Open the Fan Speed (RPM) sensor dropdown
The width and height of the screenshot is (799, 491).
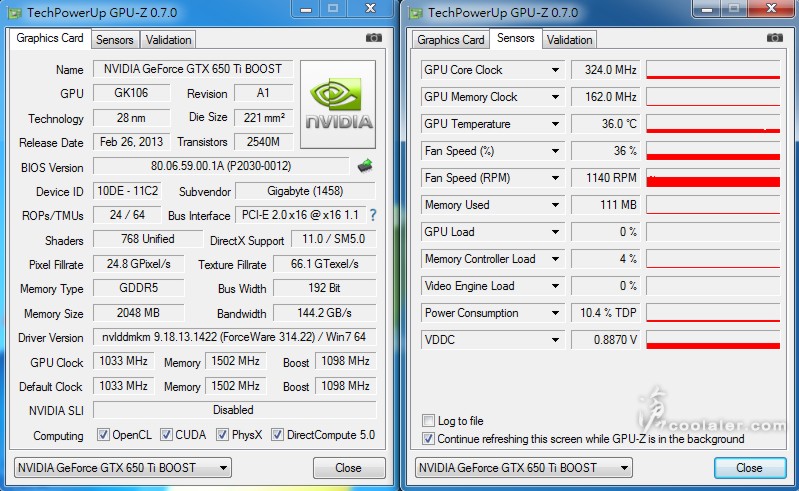click(x=555, y=178)
